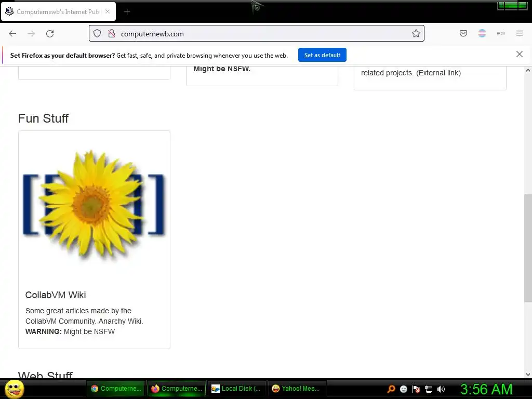Switch to the Chrome Computernewb taskbar window
Viewport: 532px width, 399px height.
tap(116, 389)
